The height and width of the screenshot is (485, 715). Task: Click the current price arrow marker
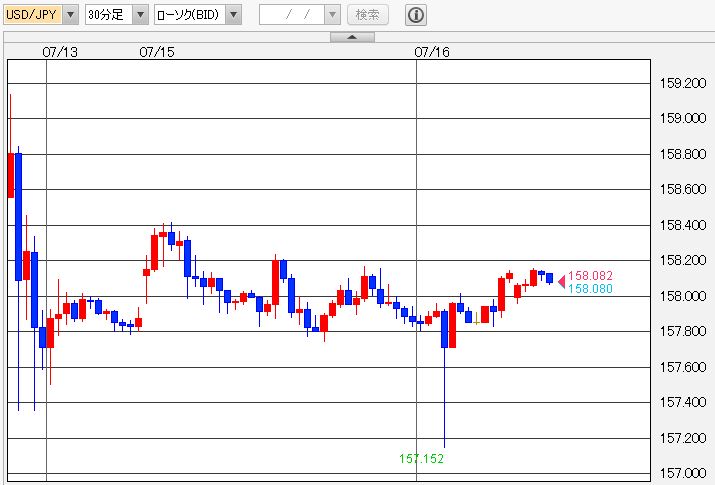(562, 282)
